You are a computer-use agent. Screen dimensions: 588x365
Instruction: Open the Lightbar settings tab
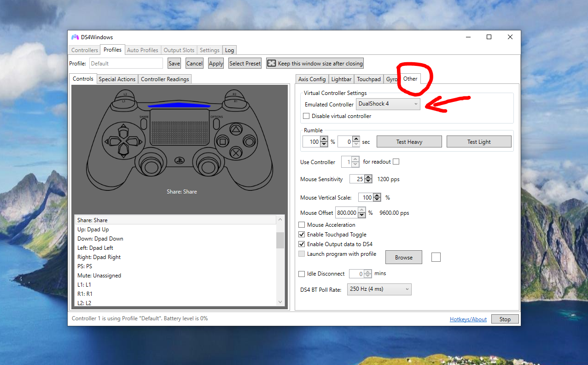coord(341,79)
